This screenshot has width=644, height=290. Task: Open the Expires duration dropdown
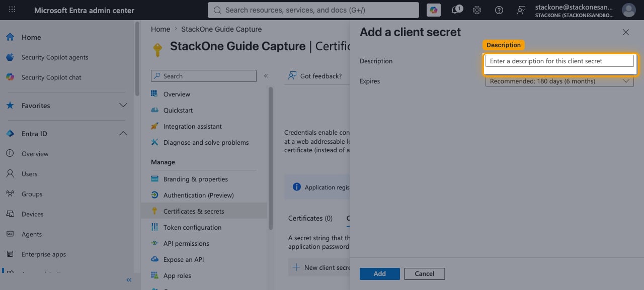(559, 81)
